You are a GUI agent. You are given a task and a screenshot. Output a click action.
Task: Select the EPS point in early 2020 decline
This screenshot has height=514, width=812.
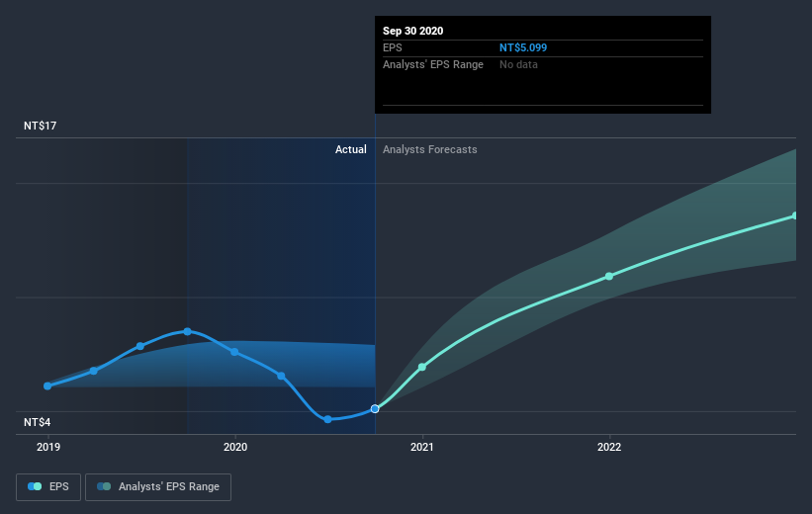point(281,376)
